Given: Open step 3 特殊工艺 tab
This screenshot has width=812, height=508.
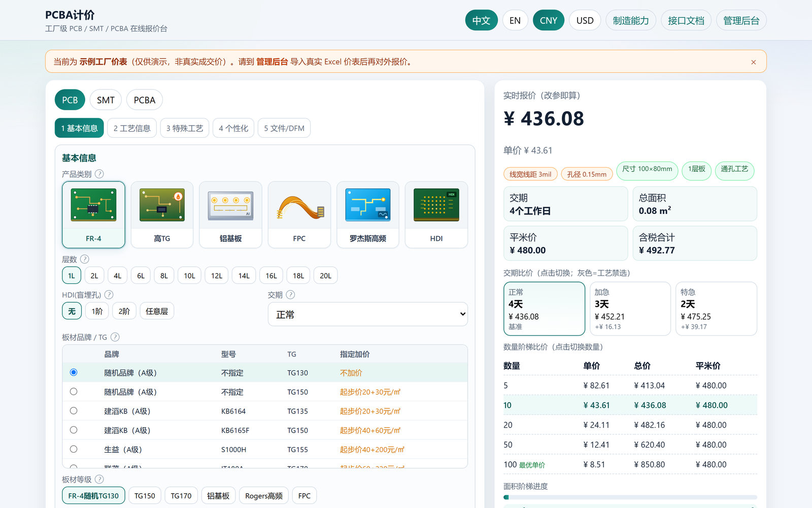Looking at the screenshot, I should (x=185, y=128).
